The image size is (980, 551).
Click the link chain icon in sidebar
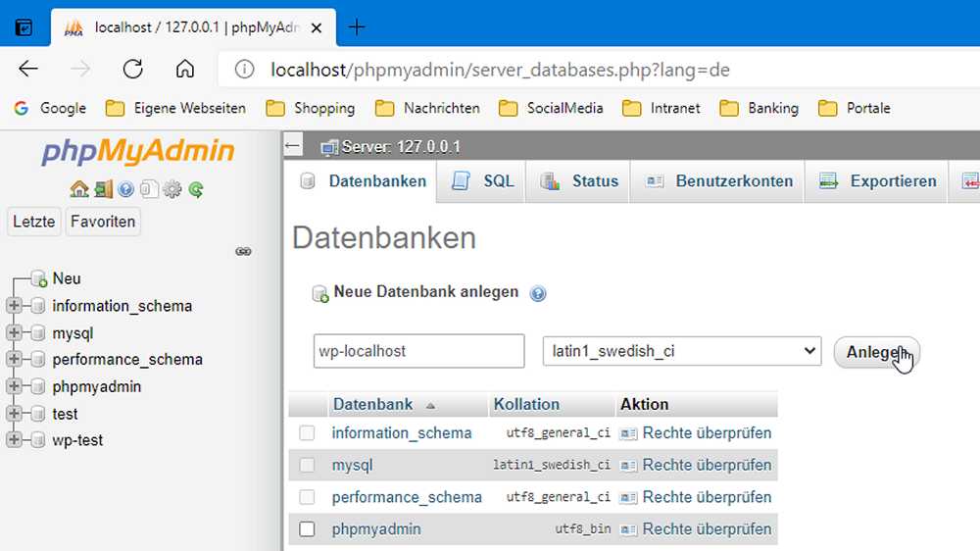pos(243,251)
